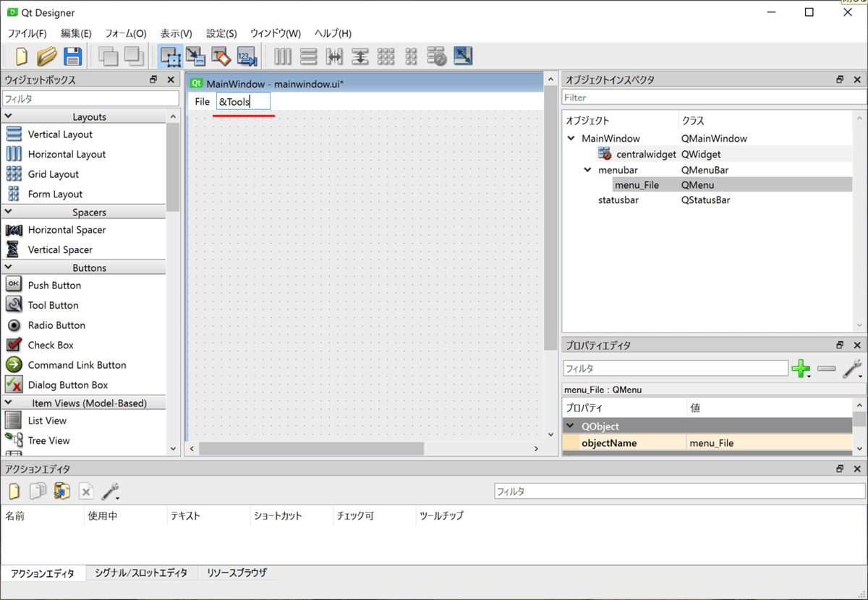The height and width of the screenshot is (600, 868).
Task: Click New action icon in Action Editor
Action: [x=14, y=492]
